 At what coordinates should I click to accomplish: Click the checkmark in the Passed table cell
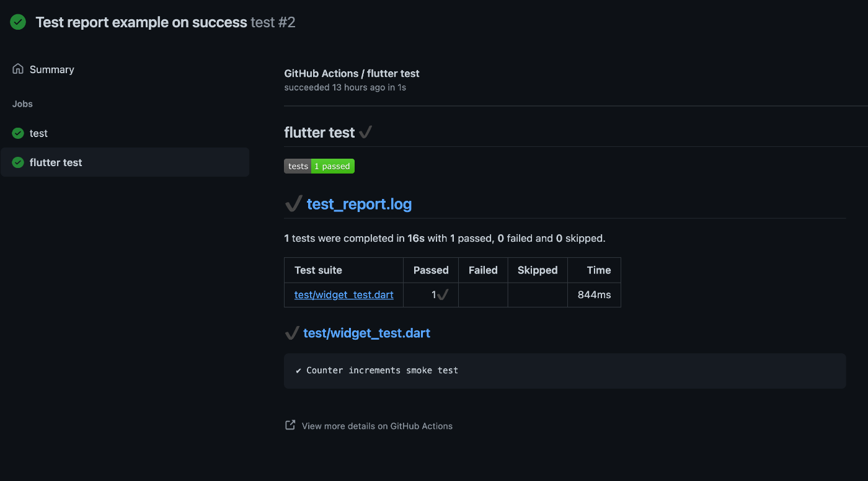[442, 295]
